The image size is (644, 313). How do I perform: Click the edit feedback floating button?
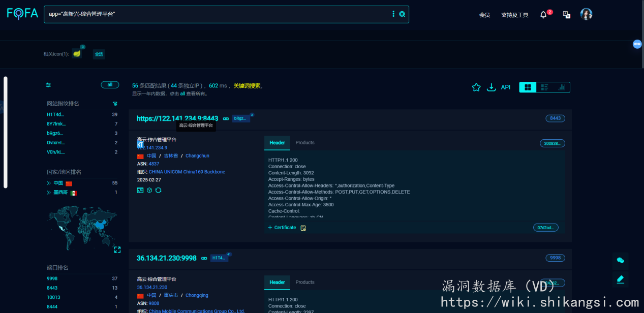[620, 279]
